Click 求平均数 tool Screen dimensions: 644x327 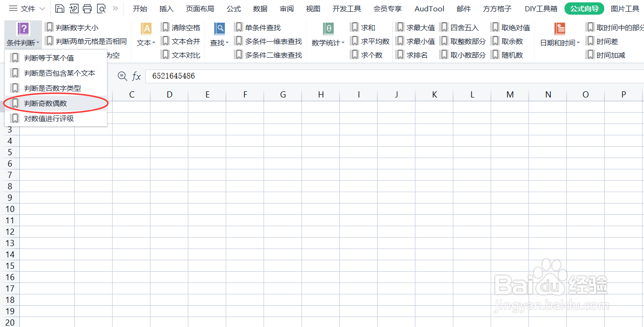[x=370, y=41]
